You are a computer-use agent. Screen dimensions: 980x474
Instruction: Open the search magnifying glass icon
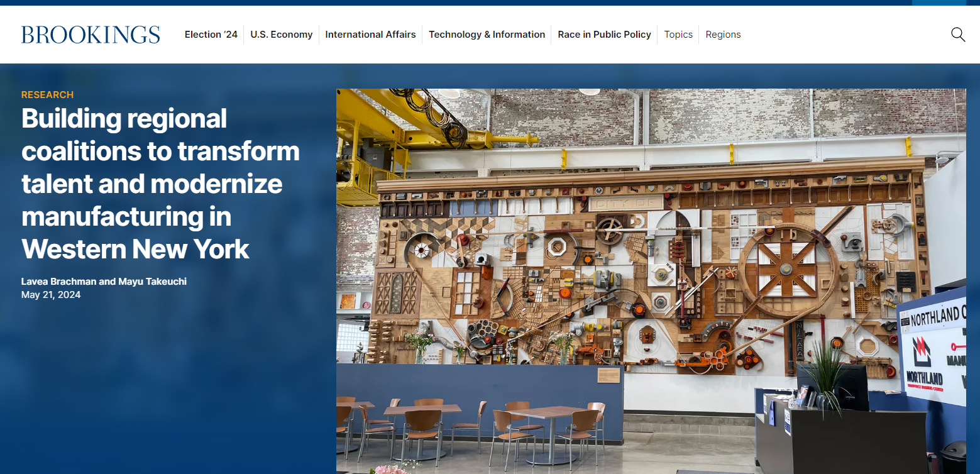pyautogui.click(x=957, y=35)
